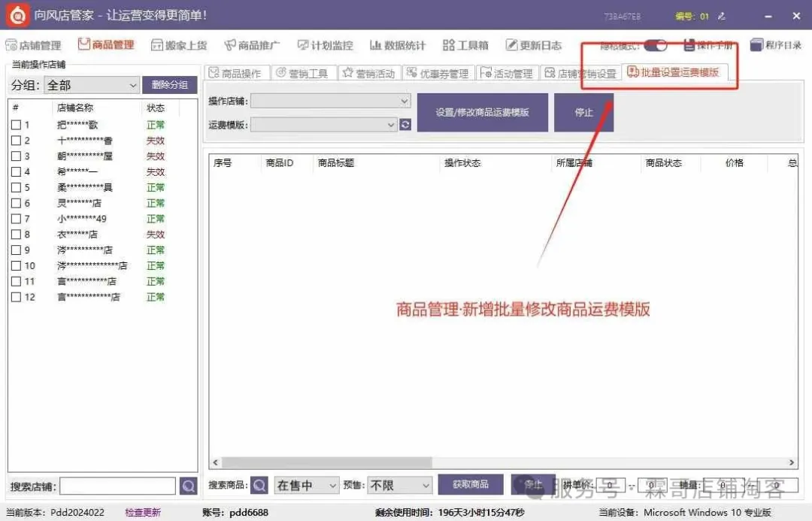Open the 程序目录 program folder

pyautogui.click(x=775, y=46)
